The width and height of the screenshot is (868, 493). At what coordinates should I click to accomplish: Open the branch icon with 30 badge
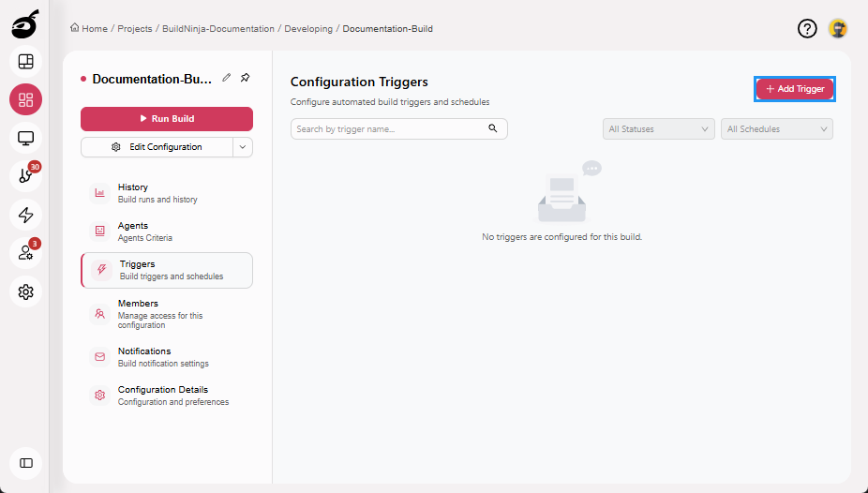(25, 176)
